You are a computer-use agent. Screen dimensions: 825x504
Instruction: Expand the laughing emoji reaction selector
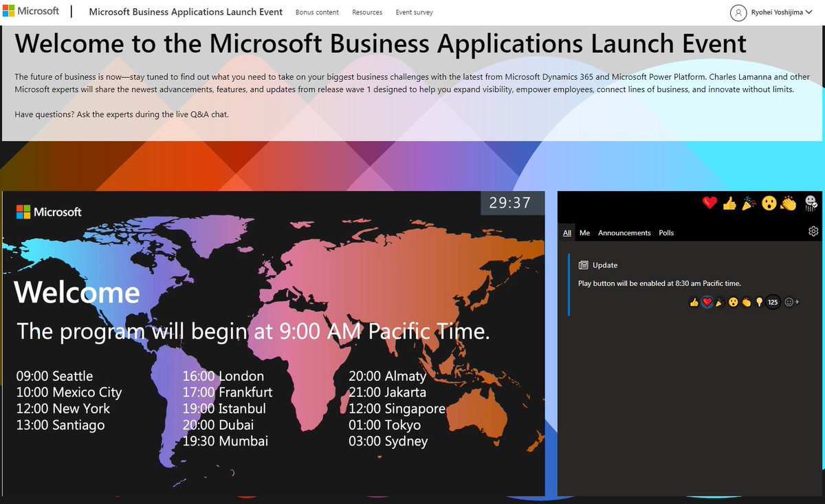812,204
